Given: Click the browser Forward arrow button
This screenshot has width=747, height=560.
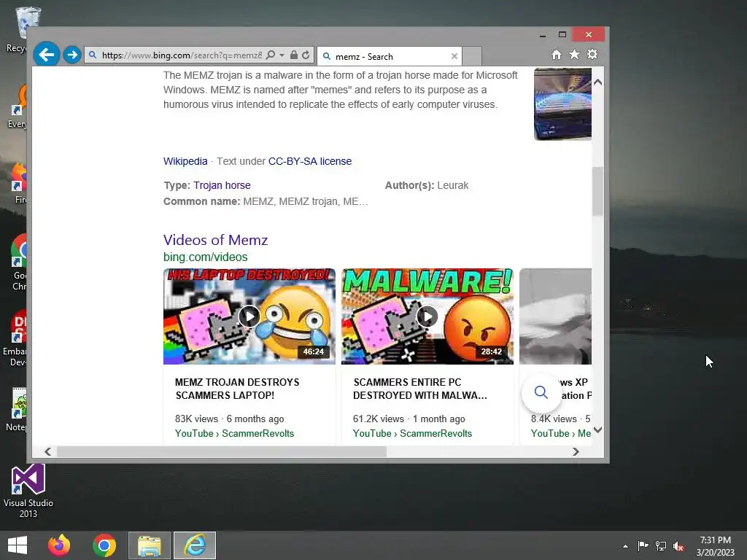Looking at the screenshot, I should (72, 55).
